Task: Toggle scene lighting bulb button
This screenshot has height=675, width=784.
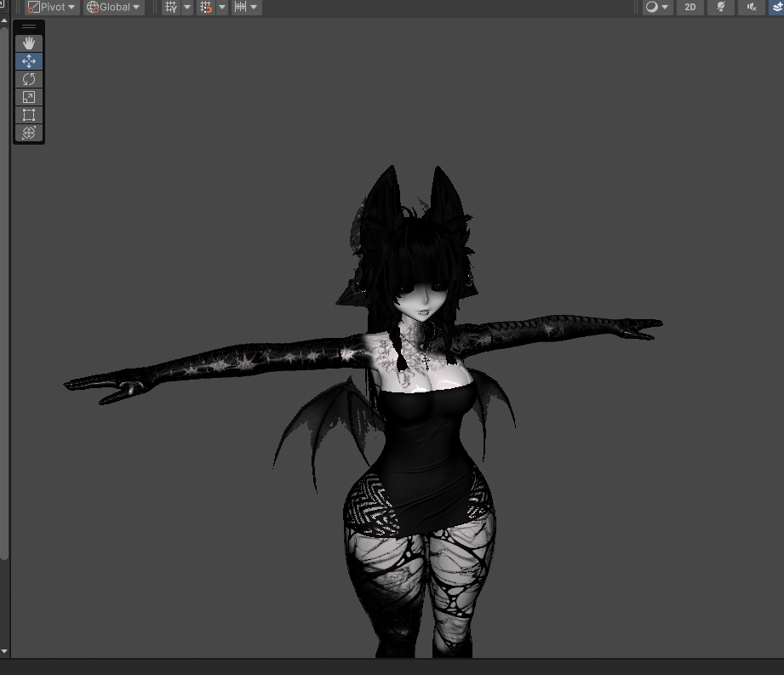Action: (x=721, y=7)
